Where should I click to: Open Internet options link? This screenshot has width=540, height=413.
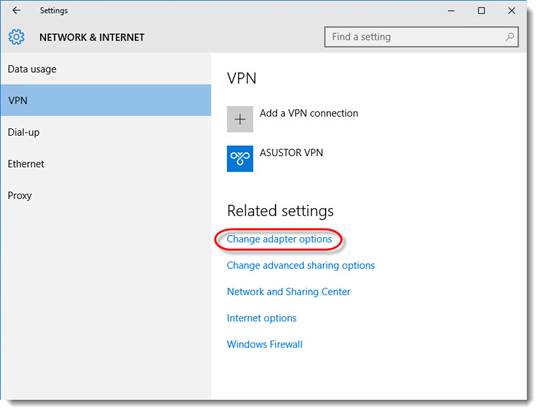point(261,318)
